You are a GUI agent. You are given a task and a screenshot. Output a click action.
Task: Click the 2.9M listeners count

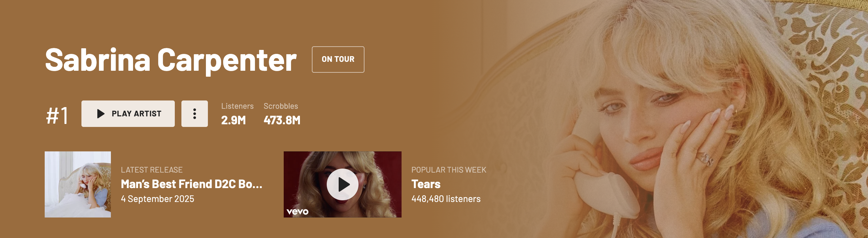point(233,120)
